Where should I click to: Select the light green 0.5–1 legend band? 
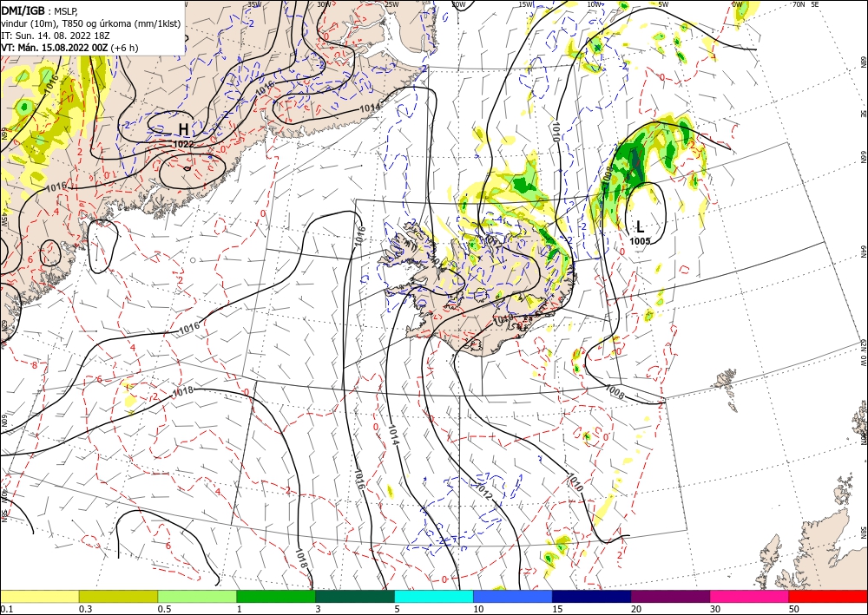pos(197,596)
